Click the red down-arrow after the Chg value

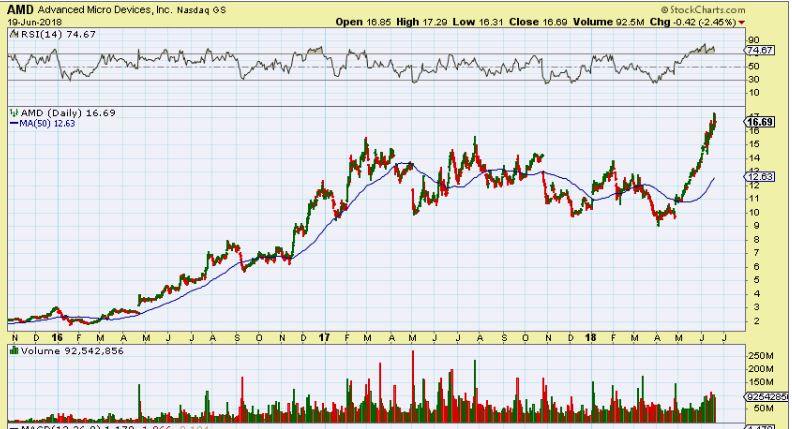tap(741, 22)
